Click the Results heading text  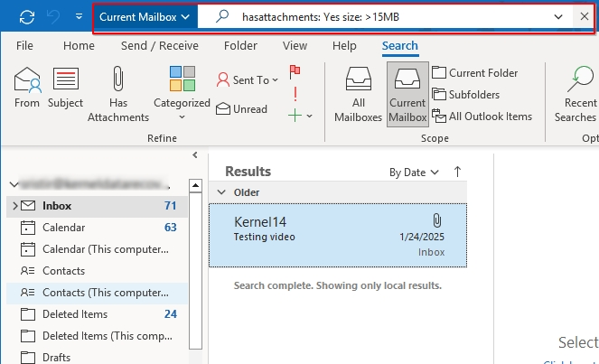click(248, 172)
